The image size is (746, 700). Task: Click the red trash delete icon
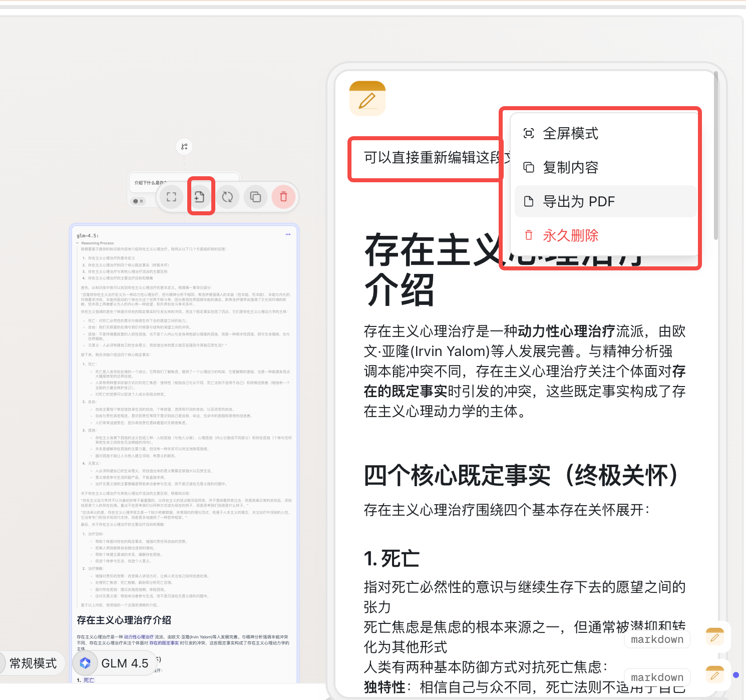(283, 197)
